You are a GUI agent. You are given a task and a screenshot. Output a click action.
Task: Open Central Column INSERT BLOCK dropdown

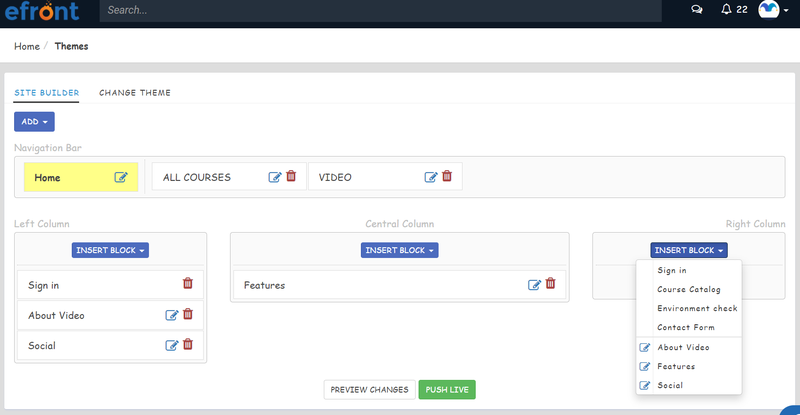pyautogui.click(x=399, y=250)
